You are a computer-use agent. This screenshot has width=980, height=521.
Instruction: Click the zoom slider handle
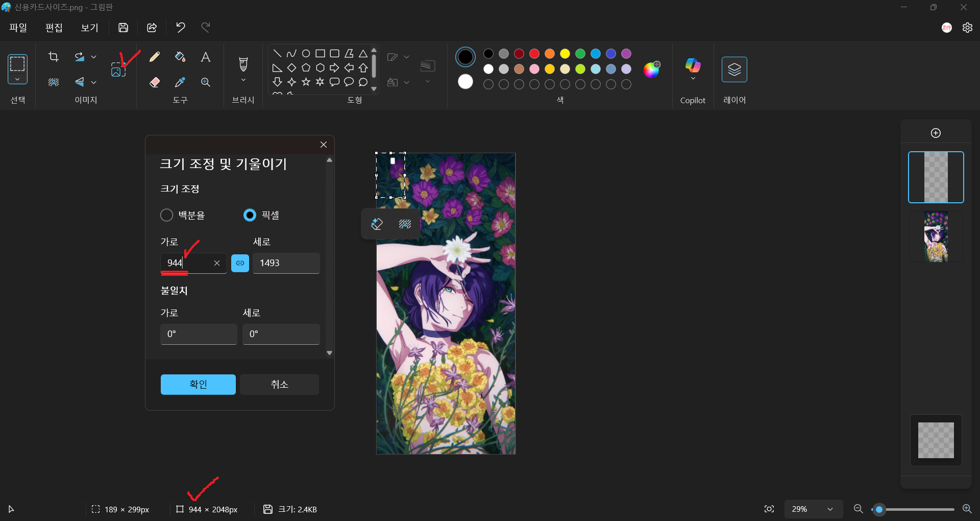tap(879, 509)
